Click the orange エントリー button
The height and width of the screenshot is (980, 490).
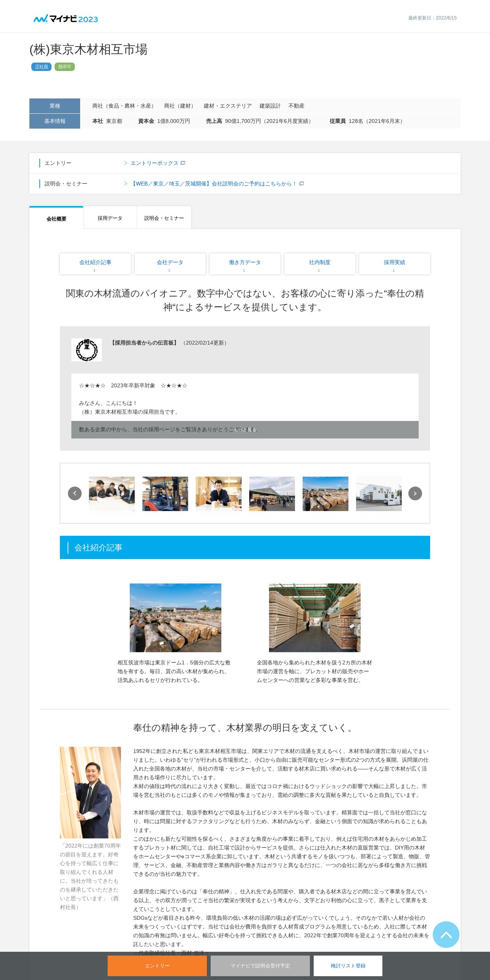(157, 965)
